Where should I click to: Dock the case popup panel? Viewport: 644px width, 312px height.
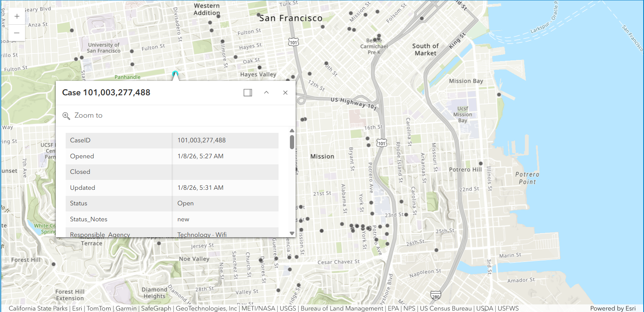coord(248,93)
